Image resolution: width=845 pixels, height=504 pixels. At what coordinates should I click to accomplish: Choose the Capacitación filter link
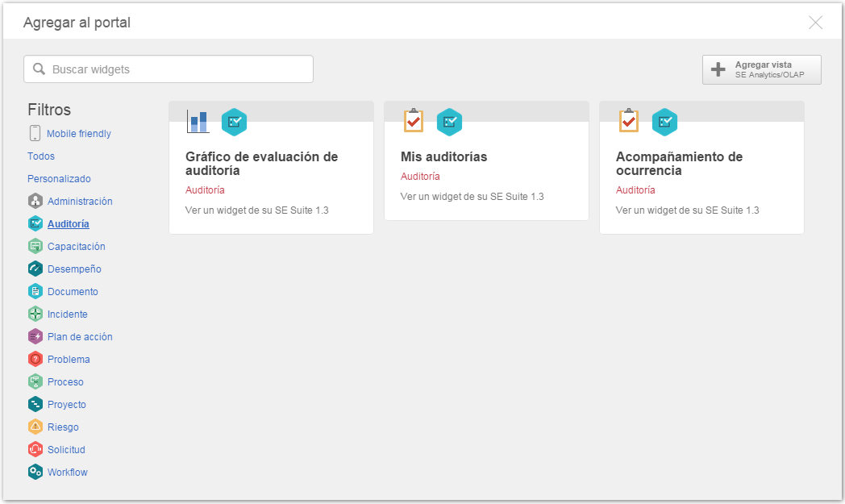77,246
